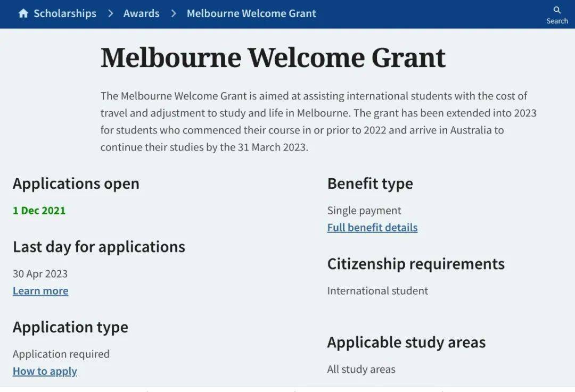Click the chevron between Scholarships and Awards
Screen dimensions: 575x392
tap(111, 14)
